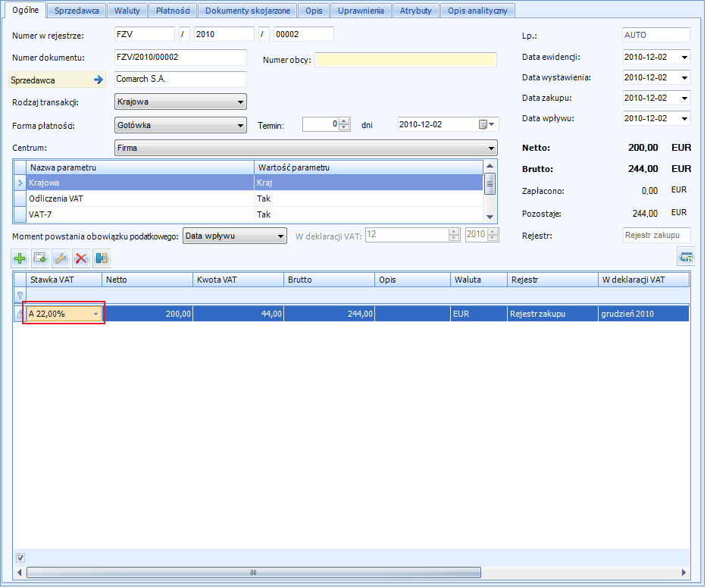Click the Stawka VAT column header
Image resolution: width=707 pixels, height=588 pixels.
tap(64, 280)
